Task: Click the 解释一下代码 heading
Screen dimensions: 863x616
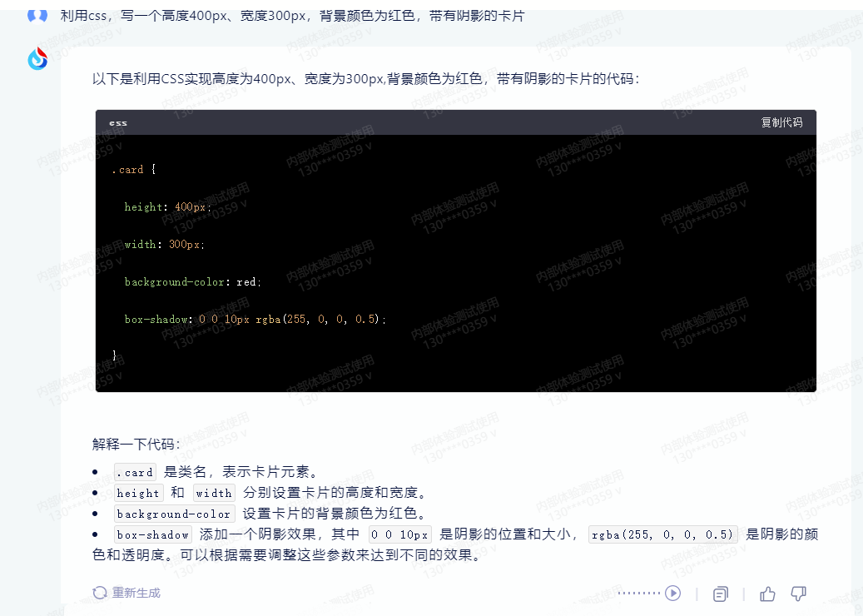Action: pos(136,444)
